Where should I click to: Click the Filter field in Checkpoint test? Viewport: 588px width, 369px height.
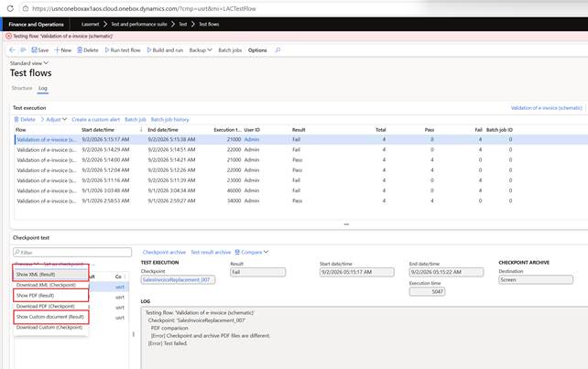pos(72,252)
